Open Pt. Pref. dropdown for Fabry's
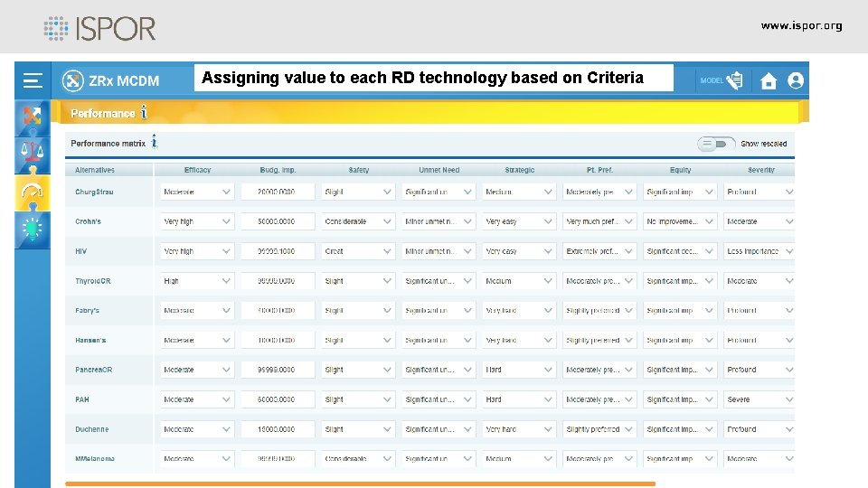 (x=599, y=310)
